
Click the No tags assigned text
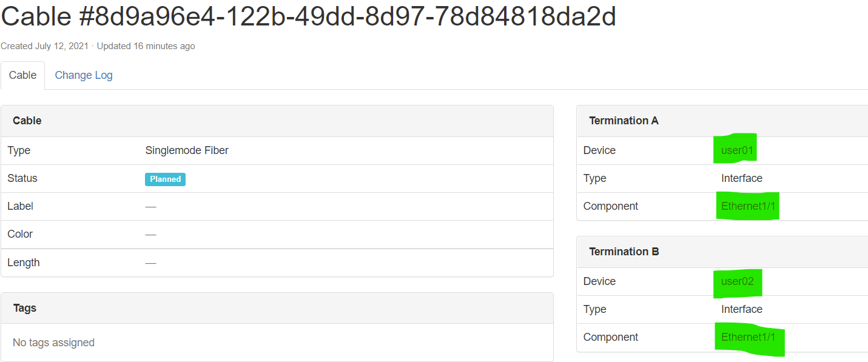coord(53,342)
